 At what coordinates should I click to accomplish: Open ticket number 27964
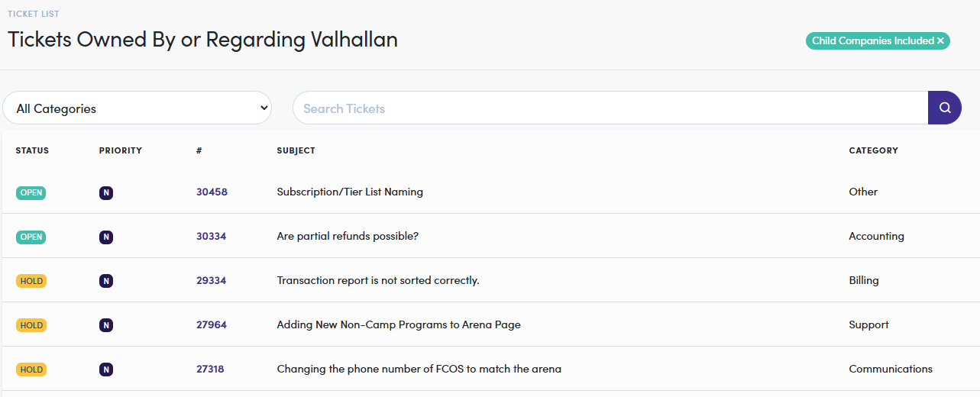coord(212,325)
